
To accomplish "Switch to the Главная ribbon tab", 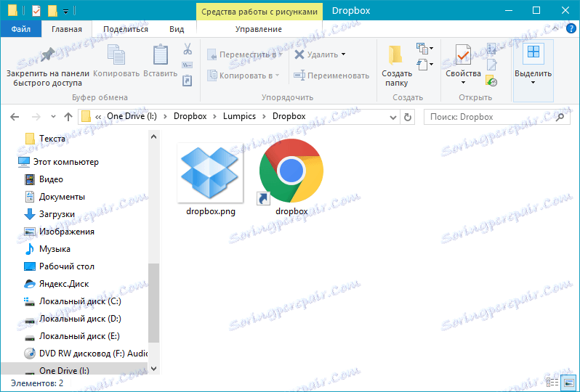I will [x=67, y=29].
